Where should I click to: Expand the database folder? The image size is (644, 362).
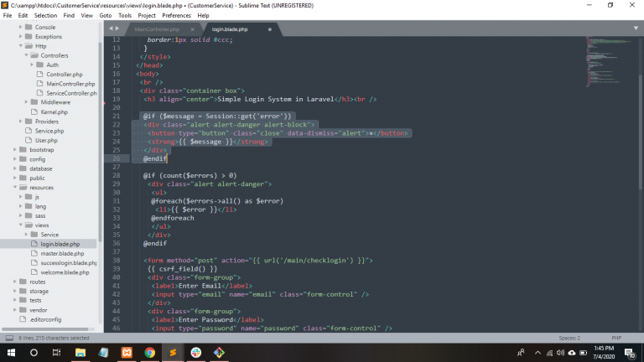(15, 168)
